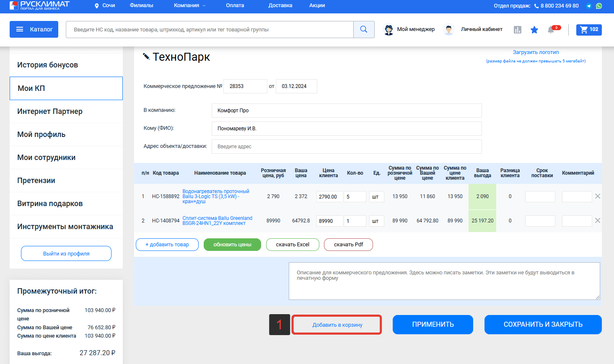Open Мои сотрудники in sidebar
This screenshot has width=614, height=364.
coord(66,157)
